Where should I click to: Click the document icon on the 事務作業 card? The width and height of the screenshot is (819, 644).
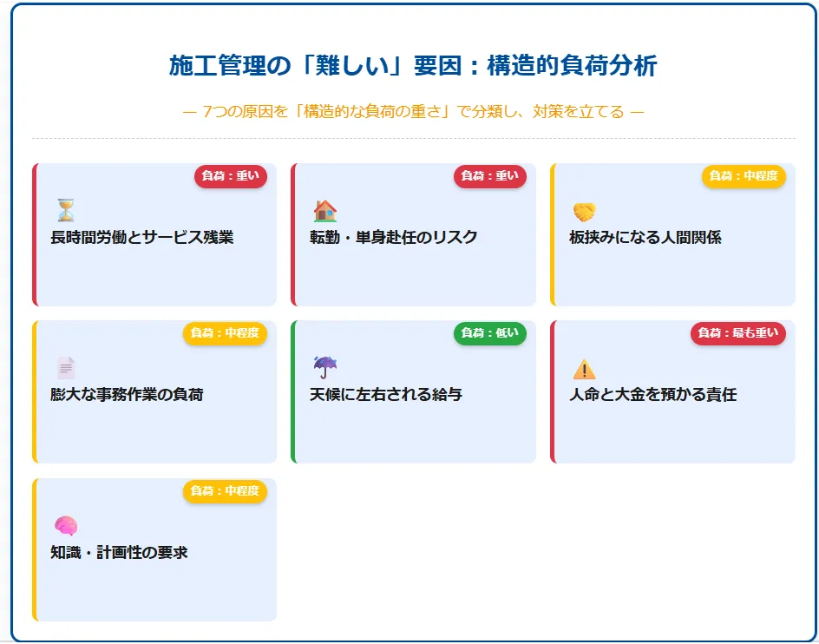point(66,368)
